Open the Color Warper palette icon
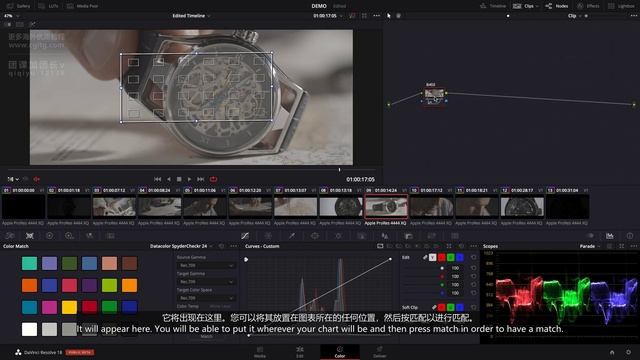The image size is (640, 360). click(268, 236)
